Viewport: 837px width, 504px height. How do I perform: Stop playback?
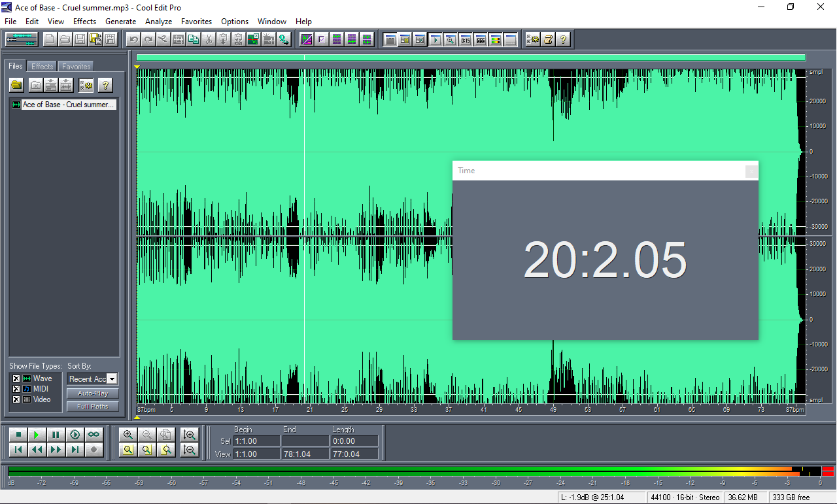click(x=18, y=434)
